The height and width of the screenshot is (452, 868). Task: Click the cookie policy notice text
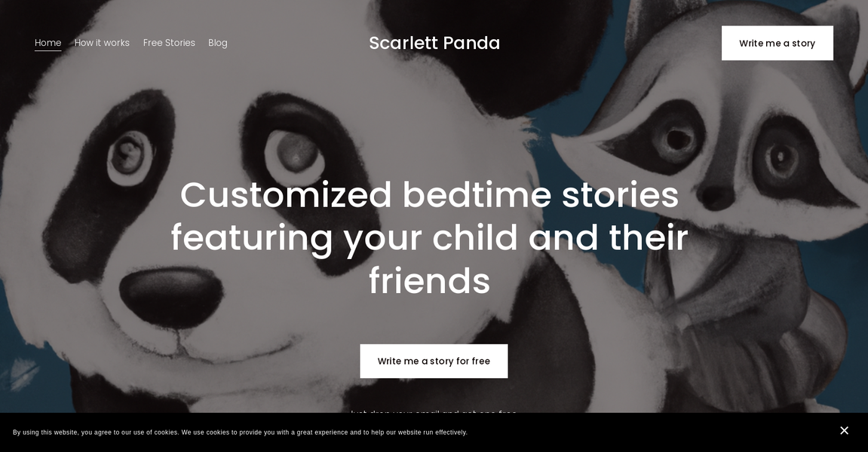click(241, 432)
